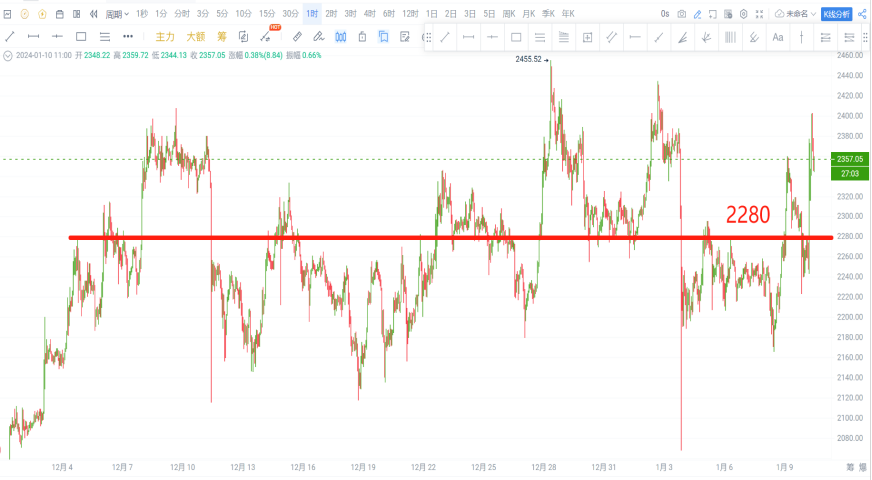This screenshot has width=872, height=480.
Task: Click the ruler measurement icon
Action: pyautogui.click(x=297, y=37)
